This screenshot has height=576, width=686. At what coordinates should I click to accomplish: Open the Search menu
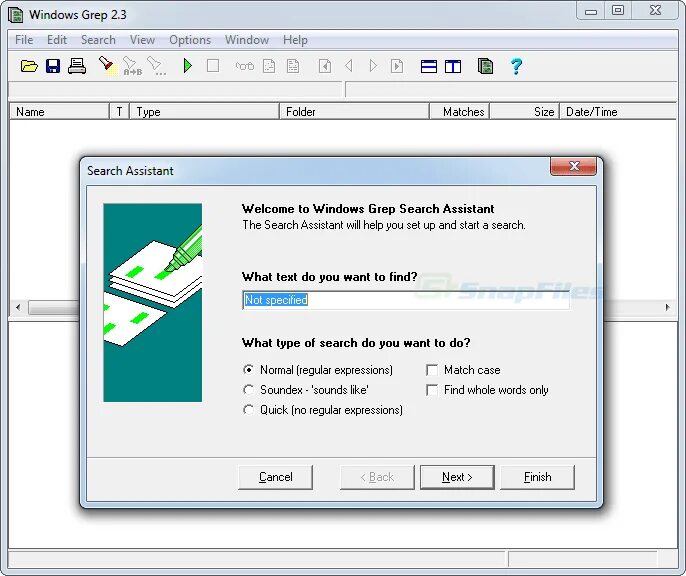click(98, 40)
